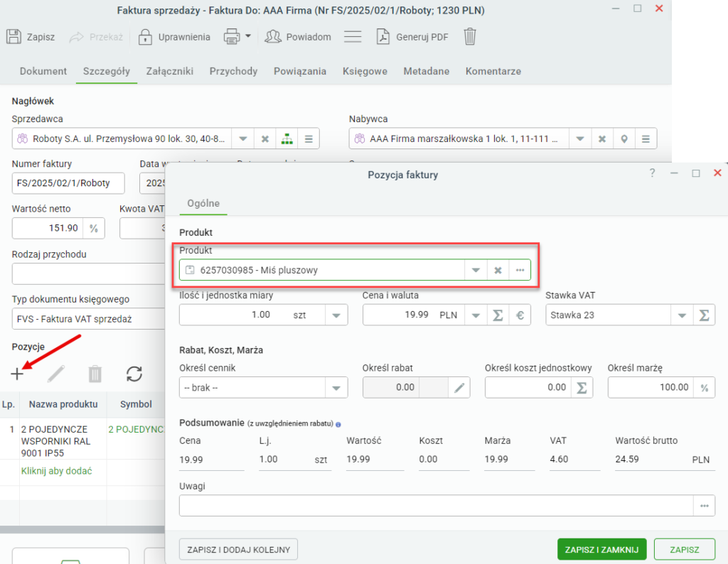
Task: Open the Powiązania tab
Action: click(x=300, y=71)
